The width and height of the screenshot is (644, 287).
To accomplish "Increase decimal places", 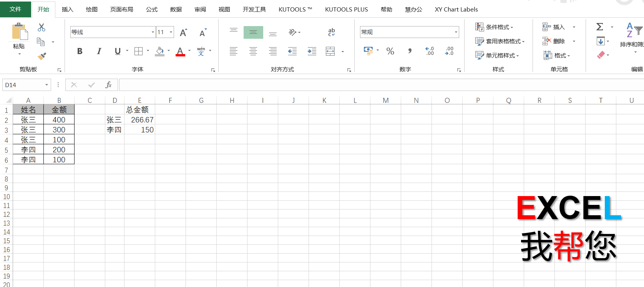I will (430, 51).
